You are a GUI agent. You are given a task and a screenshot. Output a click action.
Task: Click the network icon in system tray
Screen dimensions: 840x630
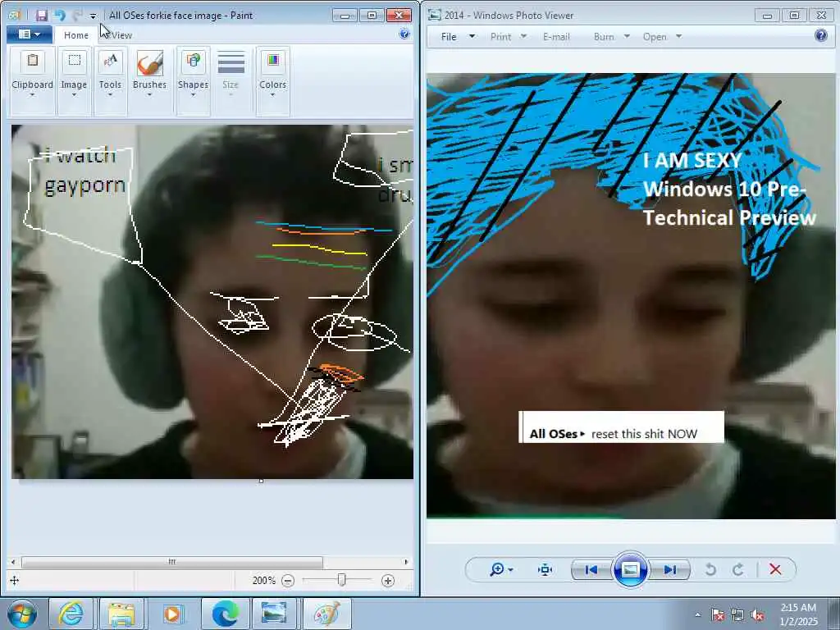pyautogui.click(x=737, y=615)
